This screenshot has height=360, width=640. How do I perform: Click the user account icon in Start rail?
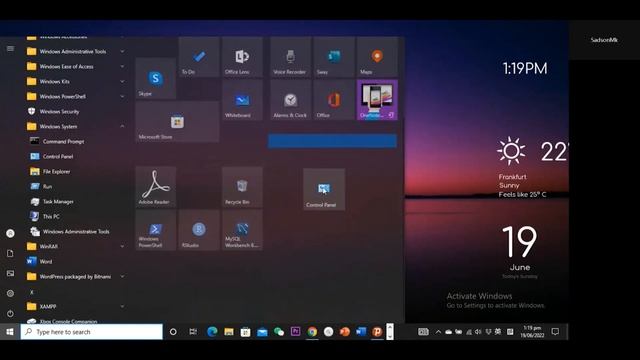point(10,233)
